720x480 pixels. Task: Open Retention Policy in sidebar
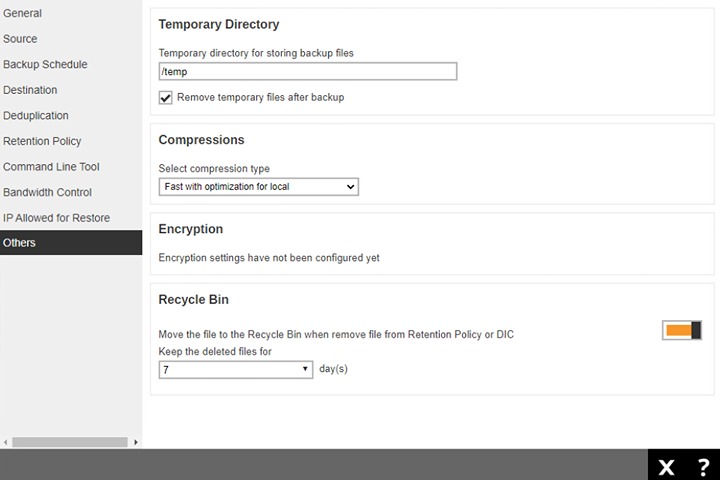[42, 141]
